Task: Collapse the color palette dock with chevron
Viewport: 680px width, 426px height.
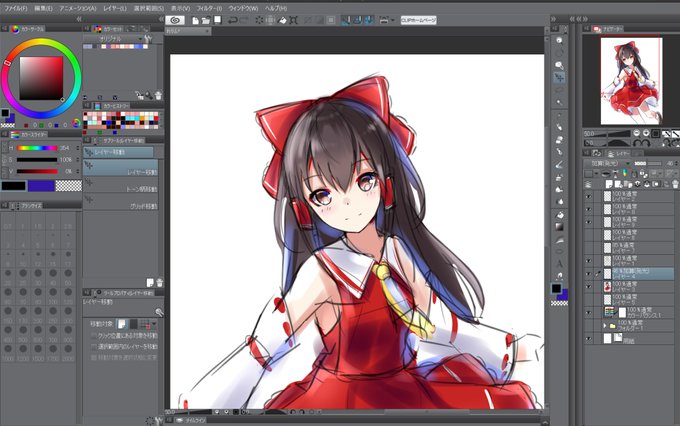Action: [x=79, y=19]
